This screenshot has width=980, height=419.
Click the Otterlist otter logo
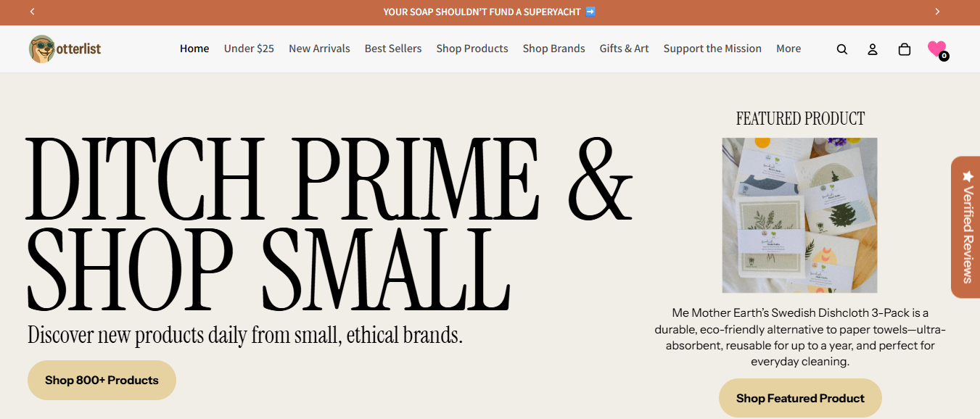coord(65,49)
